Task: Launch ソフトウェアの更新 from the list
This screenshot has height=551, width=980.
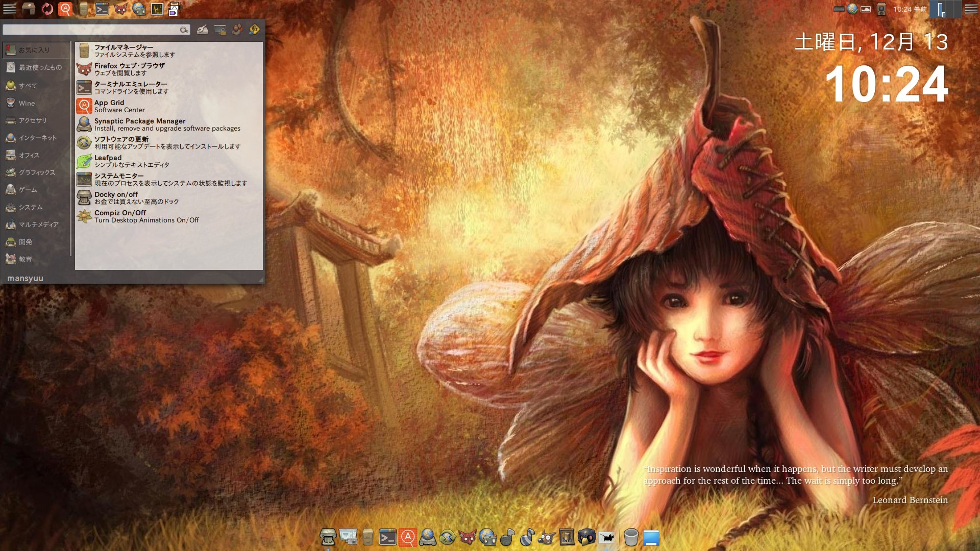Action: [x=169, y=143]
